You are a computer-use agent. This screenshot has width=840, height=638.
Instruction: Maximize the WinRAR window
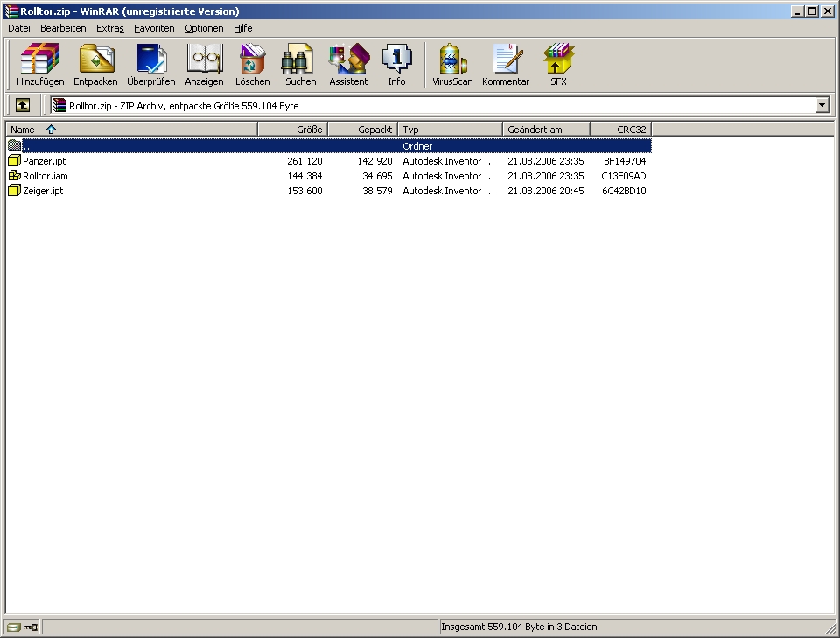(812, 11)
